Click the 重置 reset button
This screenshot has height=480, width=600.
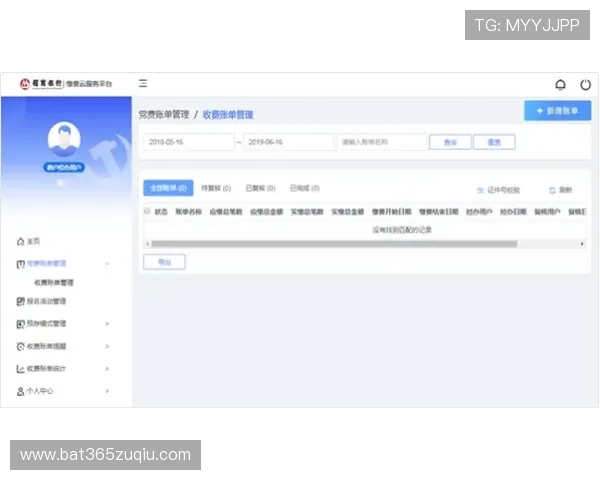[x=494, y=142]
